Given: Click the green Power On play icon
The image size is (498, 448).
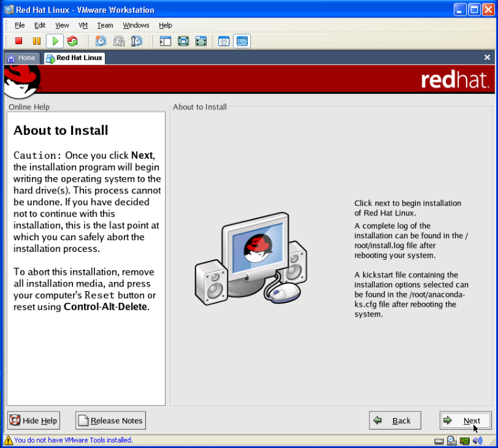Looking at the screenshot, I should [x=55, y=41].
